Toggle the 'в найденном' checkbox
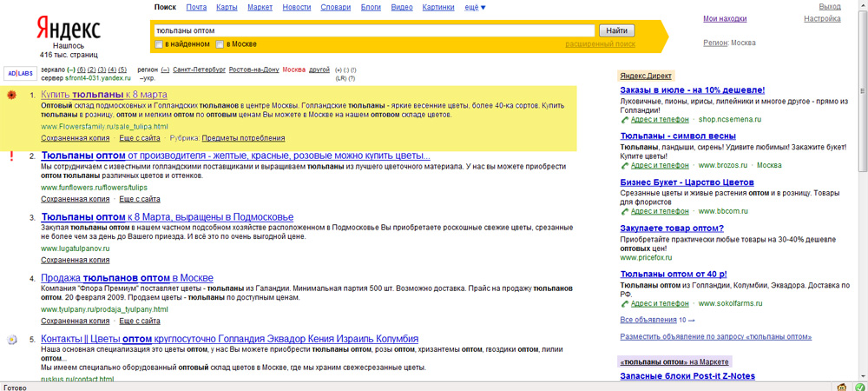Viewport: 868px width, 391px height. [159, 44]
